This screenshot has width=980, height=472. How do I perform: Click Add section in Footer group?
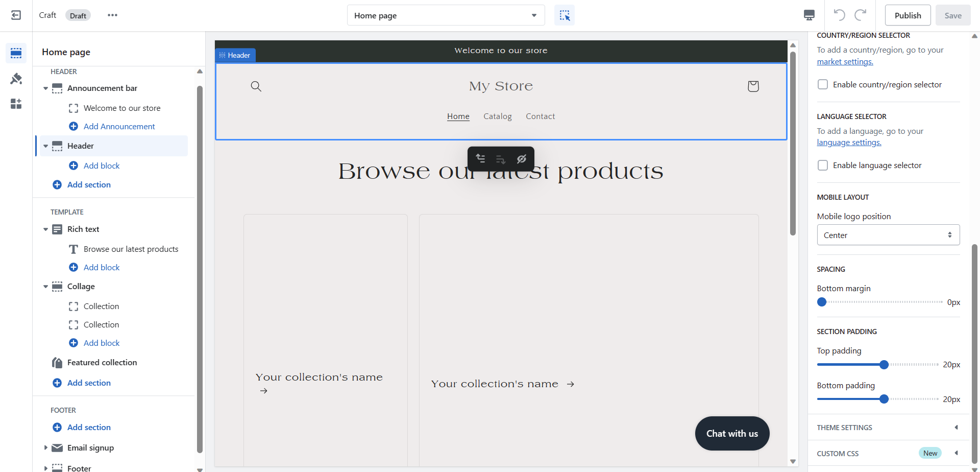click(x=89, y=427)
